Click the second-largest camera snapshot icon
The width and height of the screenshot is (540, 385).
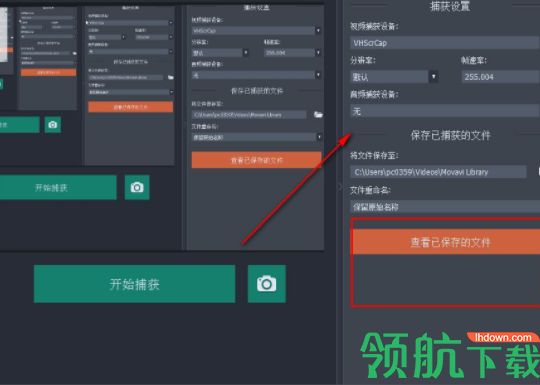coord(137,187)
